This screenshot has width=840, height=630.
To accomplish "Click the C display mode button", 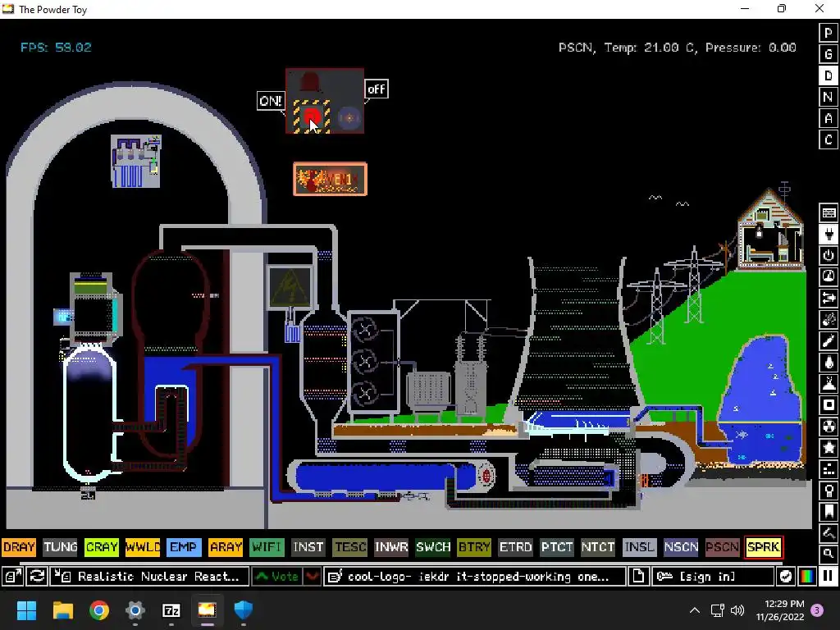I will pos(829,139).
